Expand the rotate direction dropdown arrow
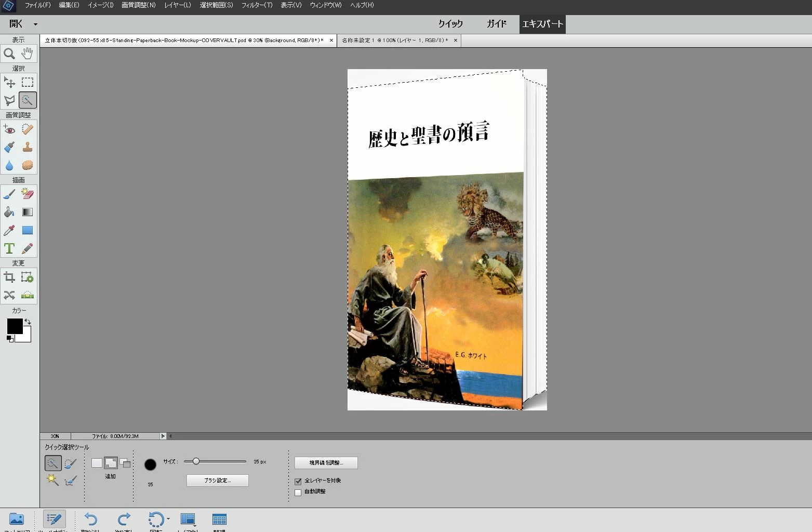The width and height of the screenshot is (812, 532). tap(168, 519)
